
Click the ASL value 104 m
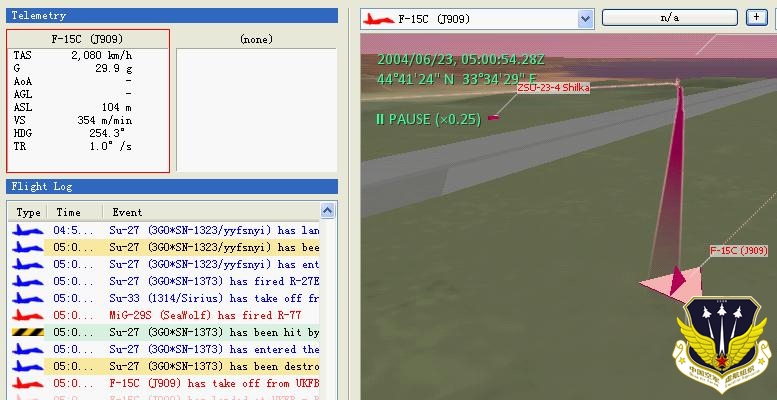(117, 107)
